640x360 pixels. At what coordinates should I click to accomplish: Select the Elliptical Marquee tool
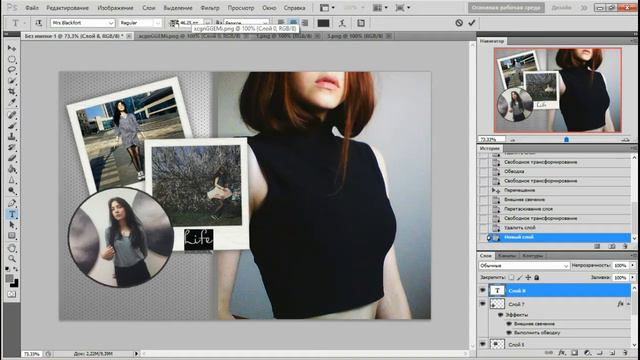(x=12, y=59)
